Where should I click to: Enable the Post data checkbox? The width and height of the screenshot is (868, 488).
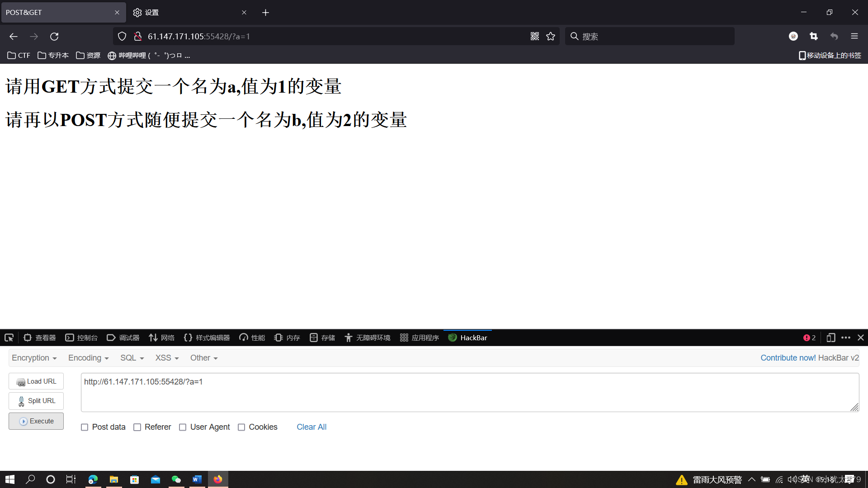point(85,427)
